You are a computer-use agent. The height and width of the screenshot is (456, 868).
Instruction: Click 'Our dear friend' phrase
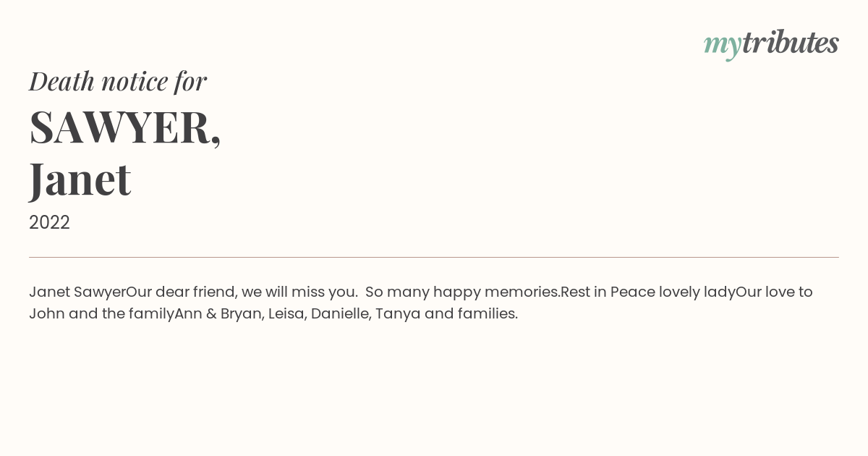click(182, 292)
